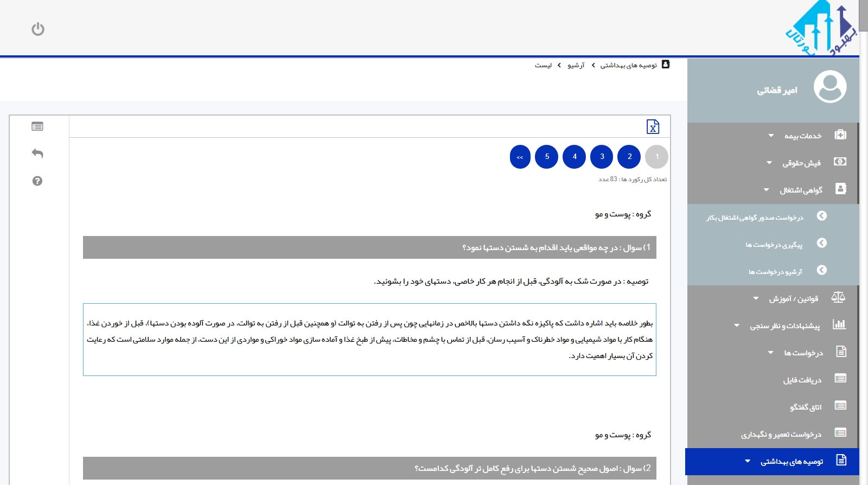Image resolution: width=868 pixels, height=485 pixels.
Task: Jump to page 5 of records
Action: click(547, 157)
